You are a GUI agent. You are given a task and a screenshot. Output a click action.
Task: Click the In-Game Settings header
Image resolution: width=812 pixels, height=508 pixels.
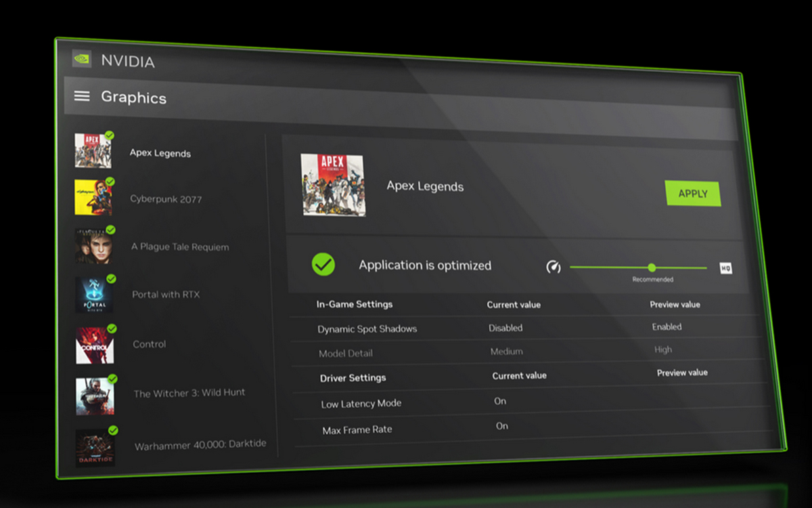click(355, 304)
